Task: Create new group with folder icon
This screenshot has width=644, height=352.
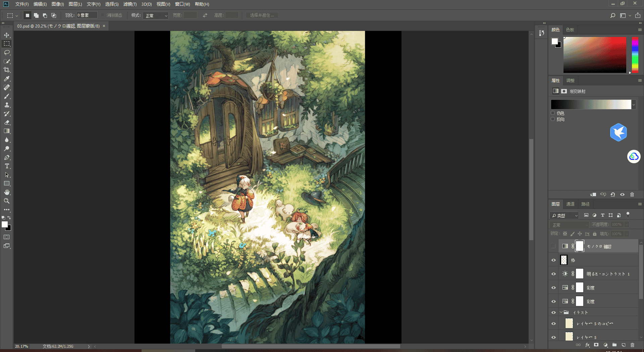Action: tap(614, 345)
